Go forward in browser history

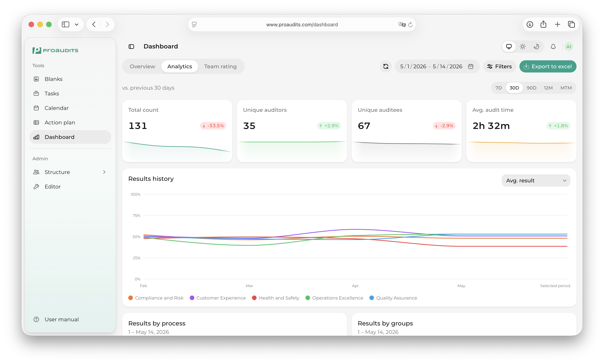point(107,24)
